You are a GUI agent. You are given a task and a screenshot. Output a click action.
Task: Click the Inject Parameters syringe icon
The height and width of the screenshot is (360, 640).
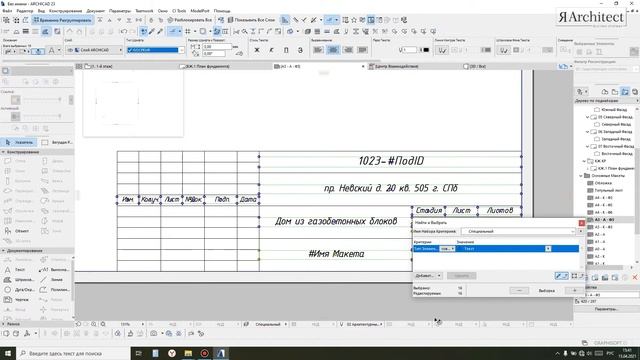(160, 31)
